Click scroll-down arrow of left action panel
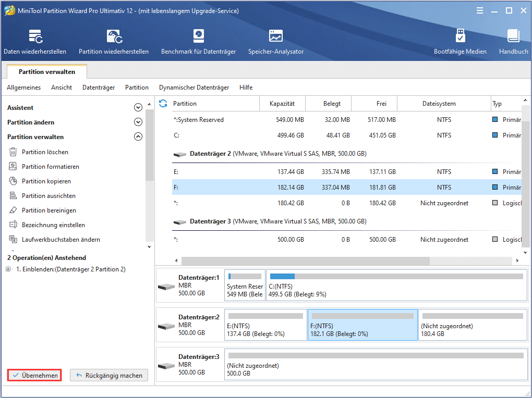 coord(149,247)
